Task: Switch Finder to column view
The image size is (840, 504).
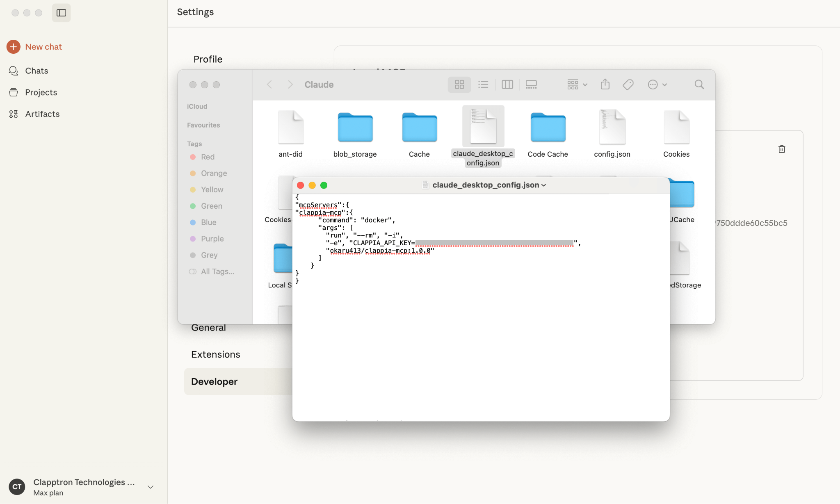Action: (507, 84)
